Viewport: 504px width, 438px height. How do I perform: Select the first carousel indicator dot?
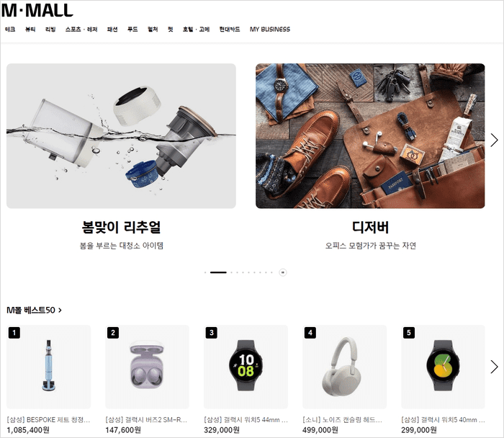[x=205, y=272]
